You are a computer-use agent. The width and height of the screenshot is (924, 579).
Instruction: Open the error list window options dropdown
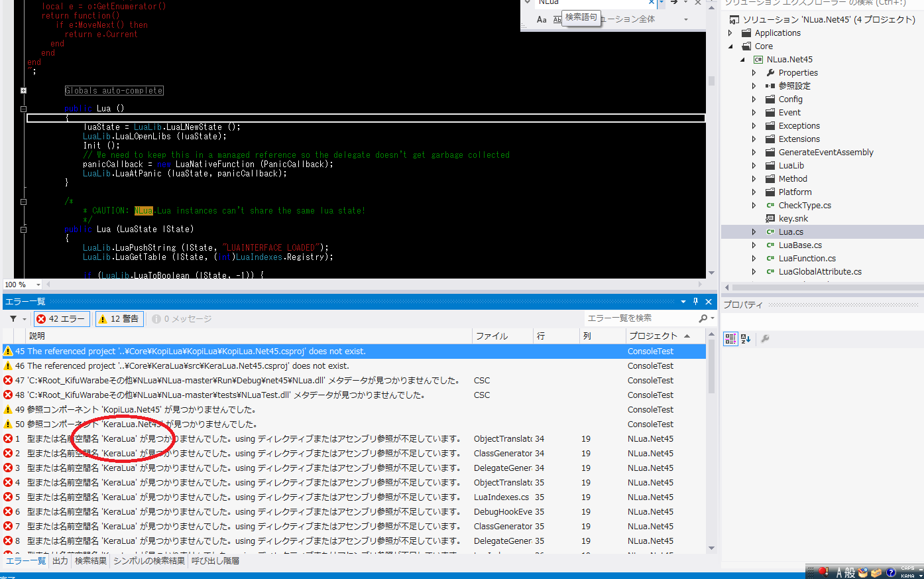click(x=683, y=302)
